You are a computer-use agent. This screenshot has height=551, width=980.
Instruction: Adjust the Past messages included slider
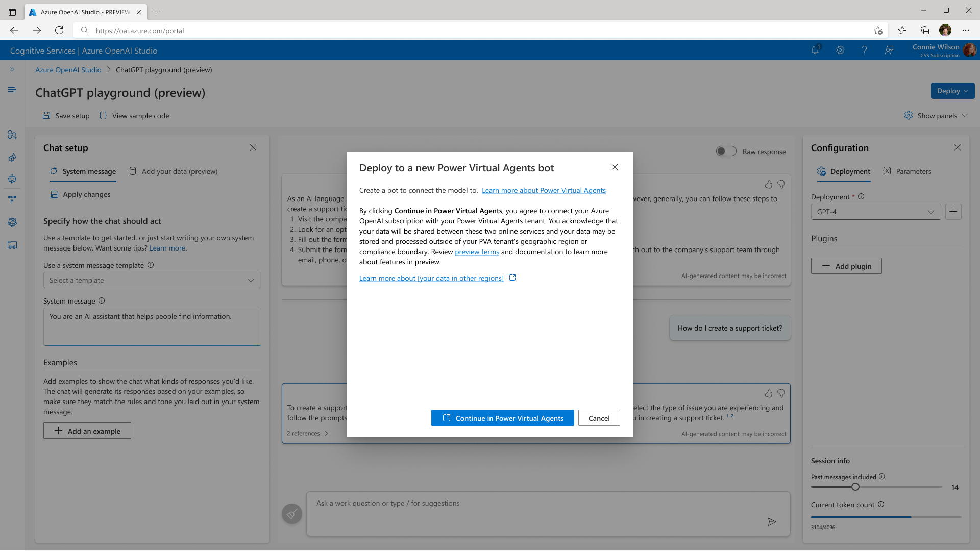coord(855,487)
